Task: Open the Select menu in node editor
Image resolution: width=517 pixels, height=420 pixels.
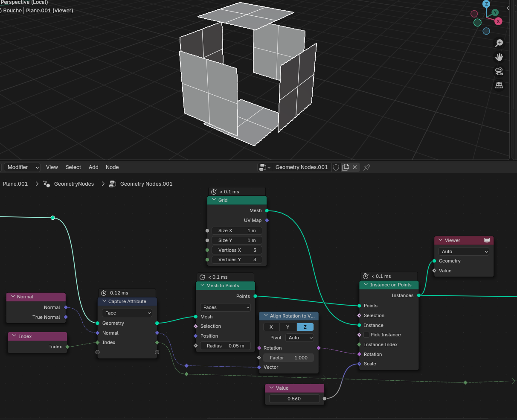Action: point(73,167)
